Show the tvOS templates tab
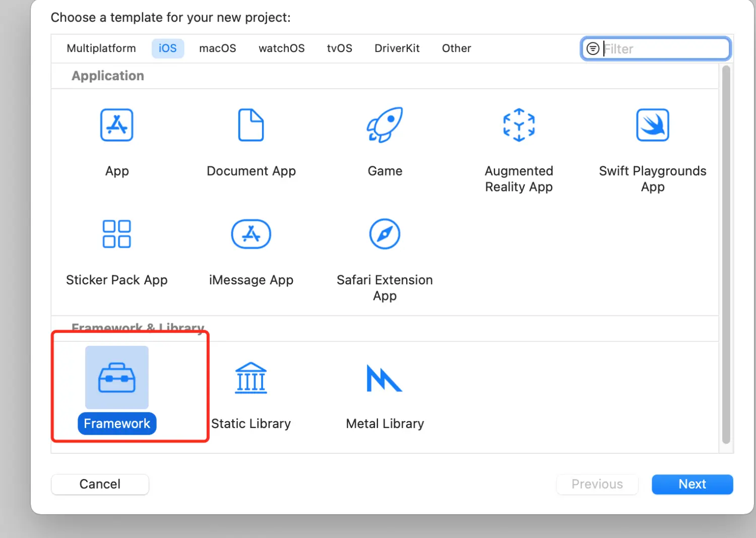This screenshot has height=538, width=756. click(339, 48)
